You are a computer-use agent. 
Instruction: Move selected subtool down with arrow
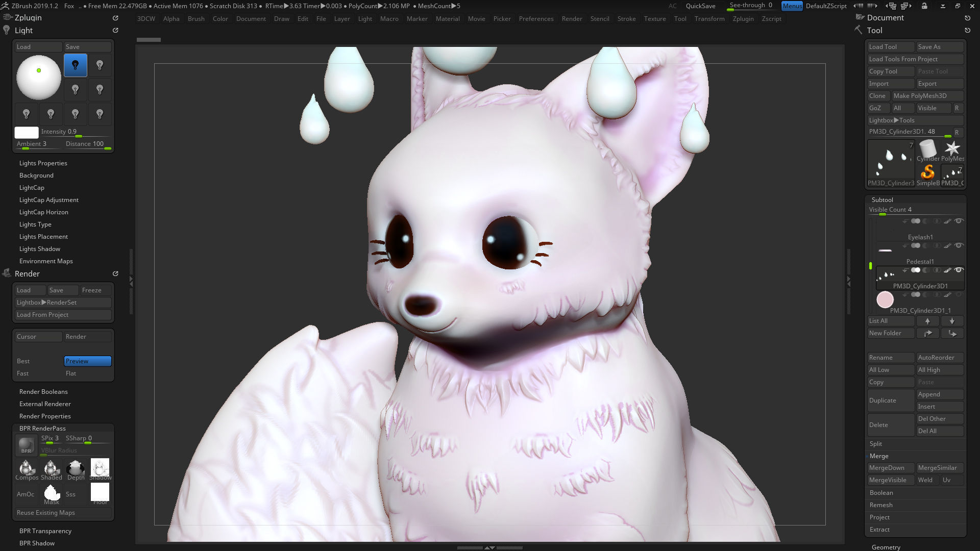(952, 321)
